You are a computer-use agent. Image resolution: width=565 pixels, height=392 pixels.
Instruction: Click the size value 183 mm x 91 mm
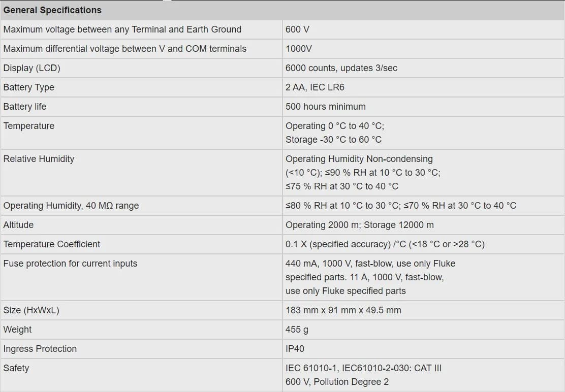343,310
